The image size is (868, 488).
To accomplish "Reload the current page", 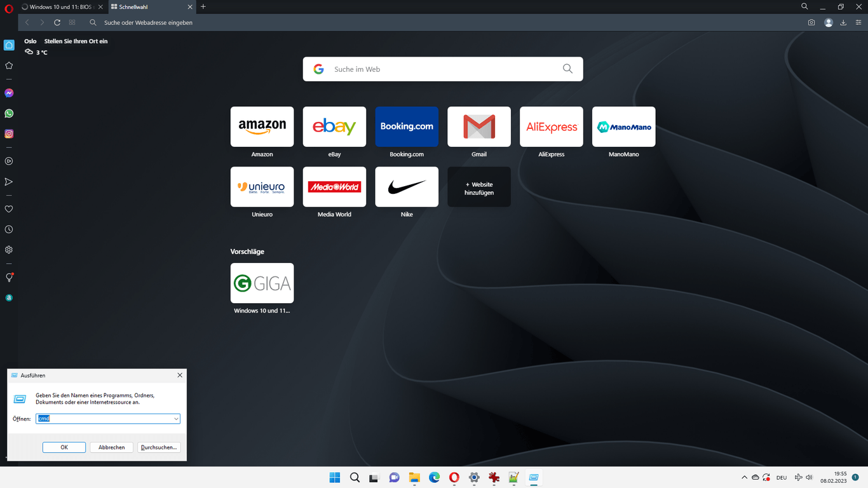I will [57, 22].
